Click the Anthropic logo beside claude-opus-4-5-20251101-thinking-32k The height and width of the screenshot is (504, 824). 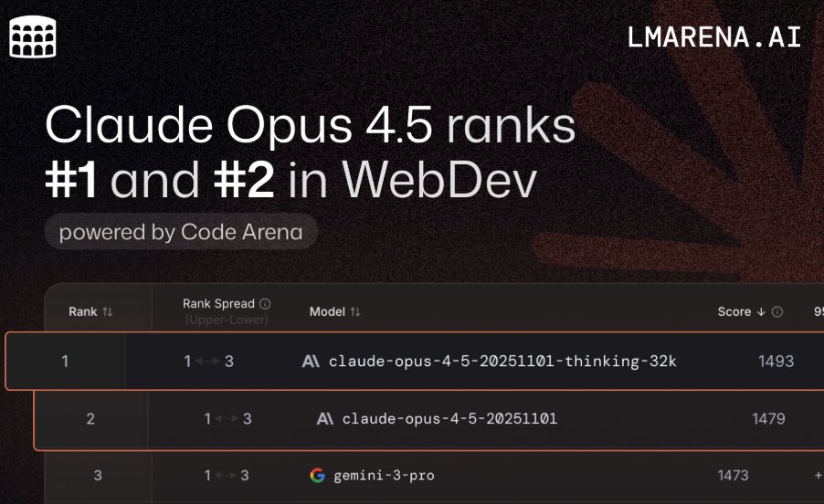[x=311, y=362]
